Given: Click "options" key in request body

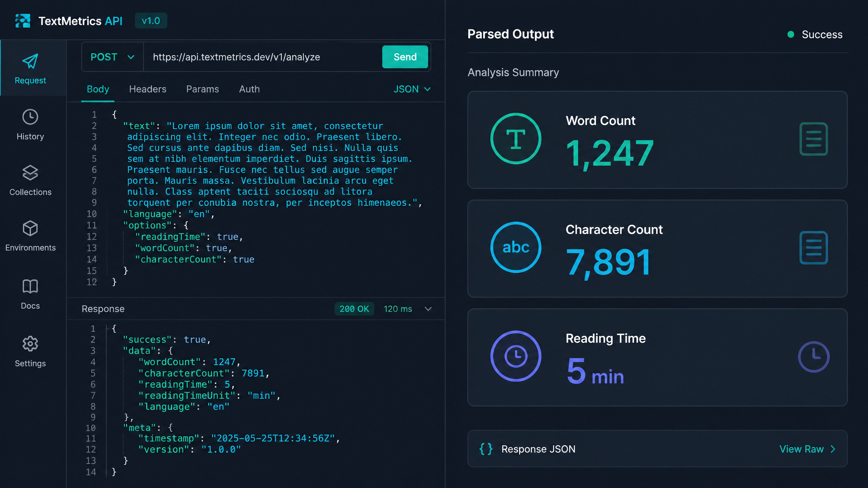Looking at the screenshot, I should coord(147,225).
